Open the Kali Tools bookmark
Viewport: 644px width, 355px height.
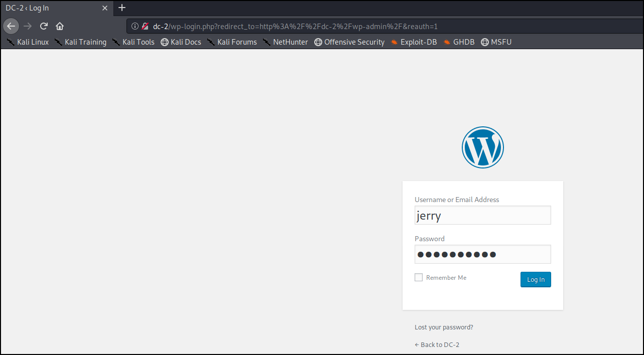[133, 42]
